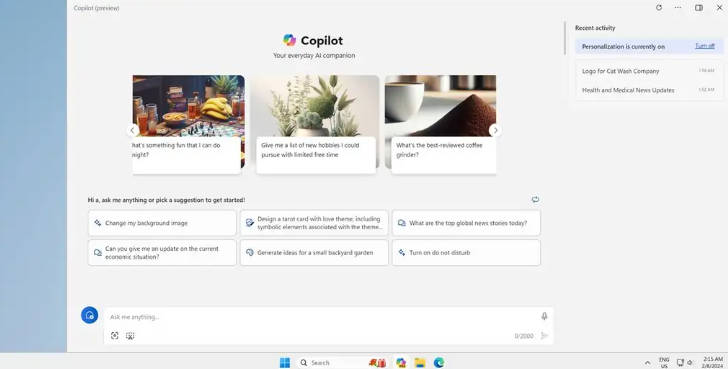The width and height of the screenshot is (728, 369).
Task: Open Health and Medical News Updates activity
Action: click(649, 90)
